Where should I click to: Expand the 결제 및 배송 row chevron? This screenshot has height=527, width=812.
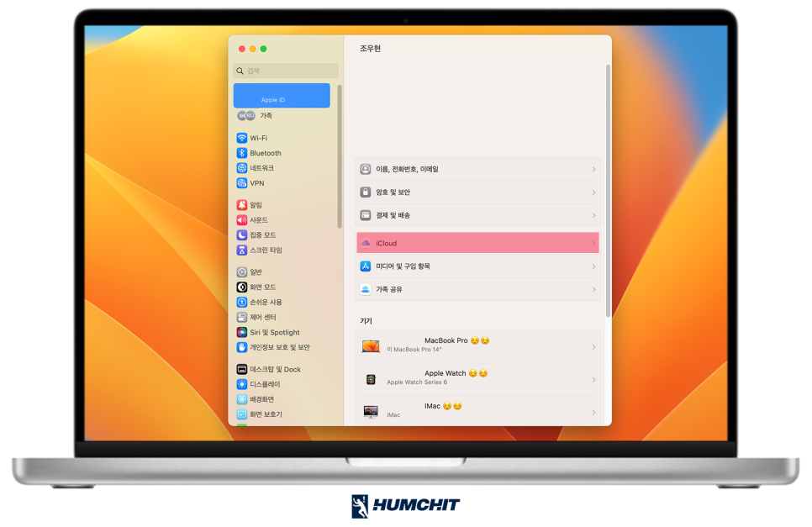(x=593, y=215)
